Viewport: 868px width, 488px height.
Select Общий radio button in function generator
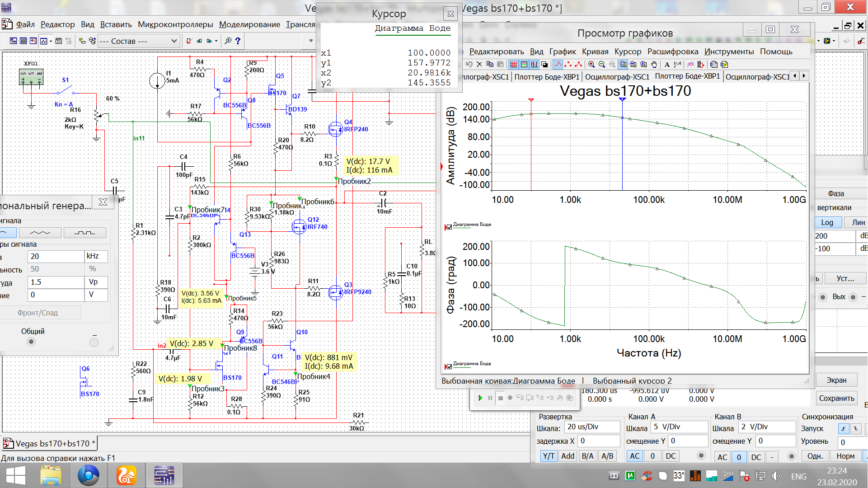click(31, 342)
